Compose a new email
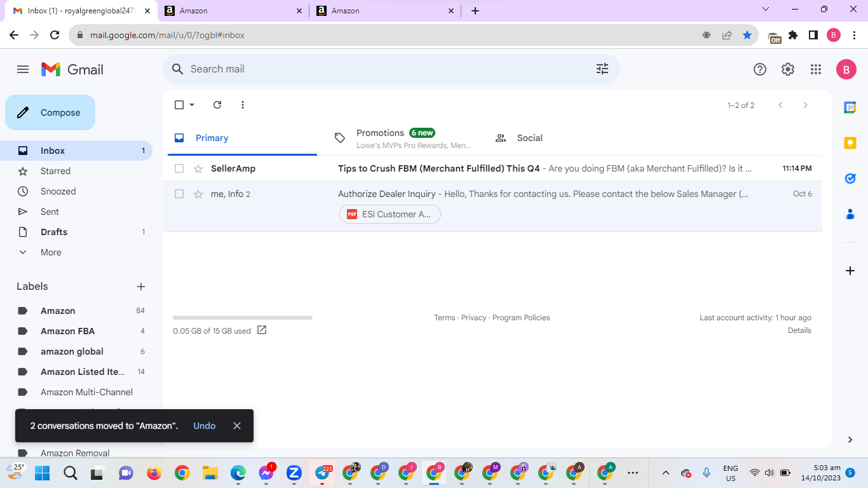 point(50,112)
